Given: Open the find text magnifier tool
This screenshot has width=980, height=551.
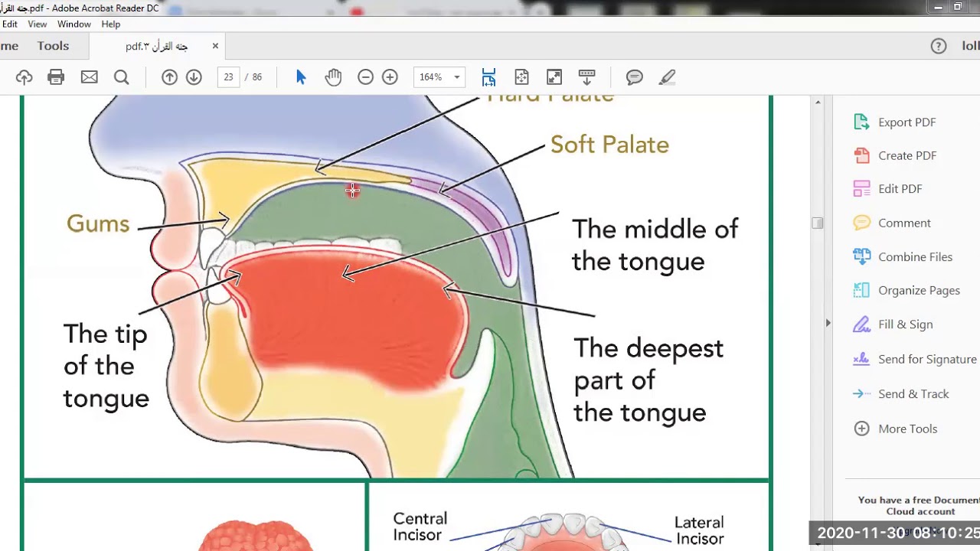Looking at the screenshot, I should pyautogui.click(x=121, y=77).
